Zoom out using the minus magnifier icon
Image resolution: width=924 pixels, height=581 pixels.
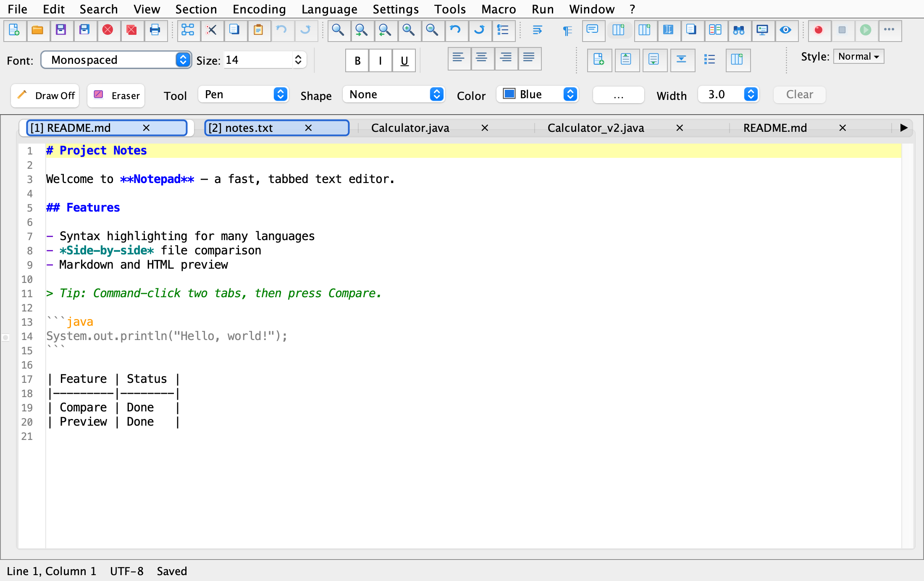[433, 30]
